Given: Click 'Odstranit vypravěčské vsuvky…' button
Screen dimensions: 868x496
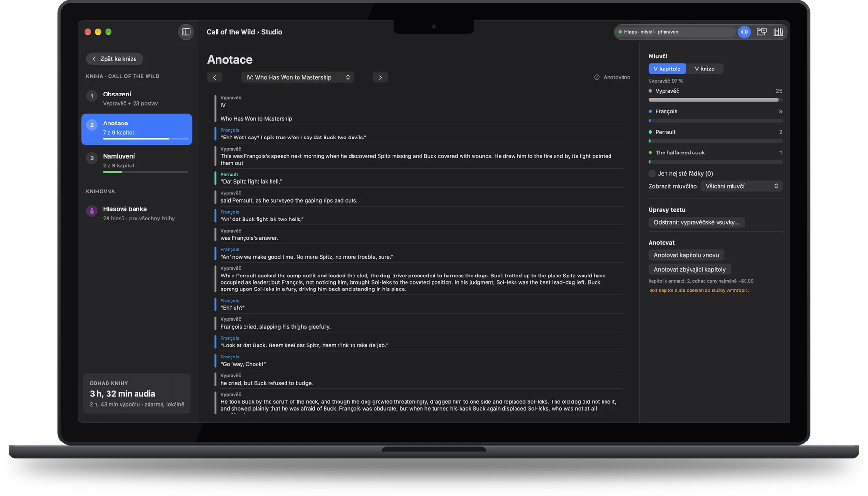Looking at the screenshot, I should coord(696,222).
